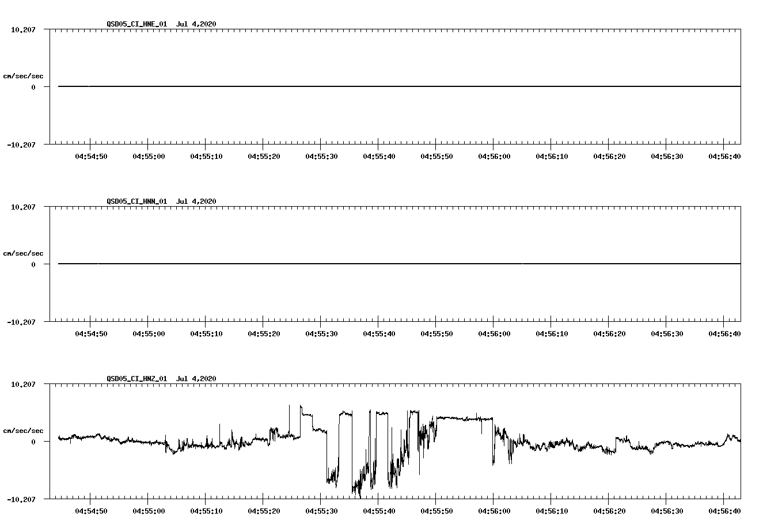Click the 04:56:20 time label under HNN plot
Image resolution: width=782 pixels, height=532 pixels.
pyautogui.click(x=609, y=333)
